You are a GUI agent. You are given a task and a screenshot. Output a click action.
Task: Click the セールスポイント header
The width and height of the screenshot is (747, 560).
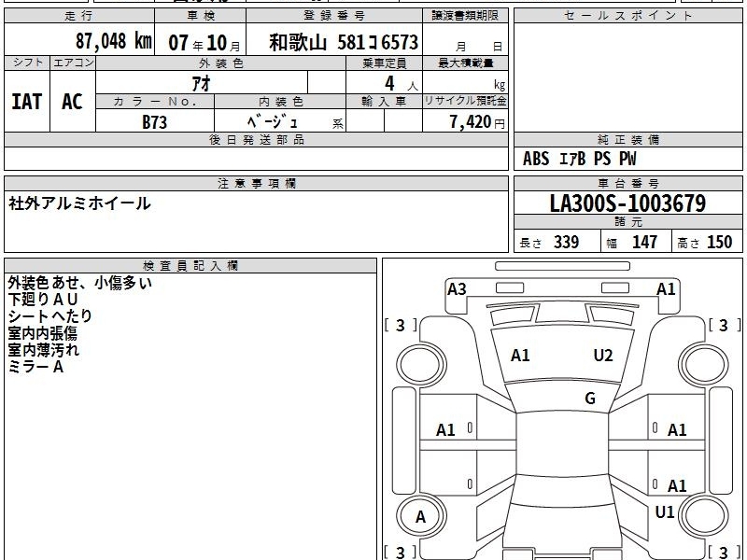[627, 16]
